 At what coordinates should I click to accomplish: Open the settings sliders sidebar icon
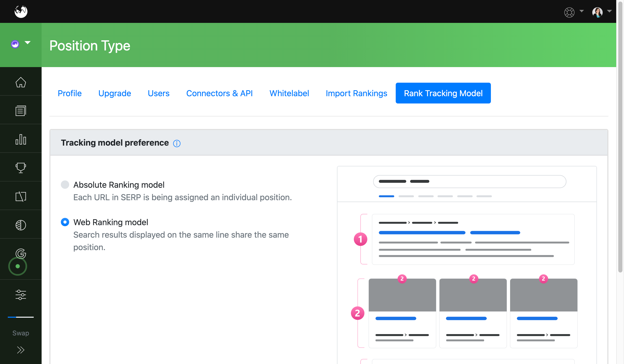[x=21, y=295]
